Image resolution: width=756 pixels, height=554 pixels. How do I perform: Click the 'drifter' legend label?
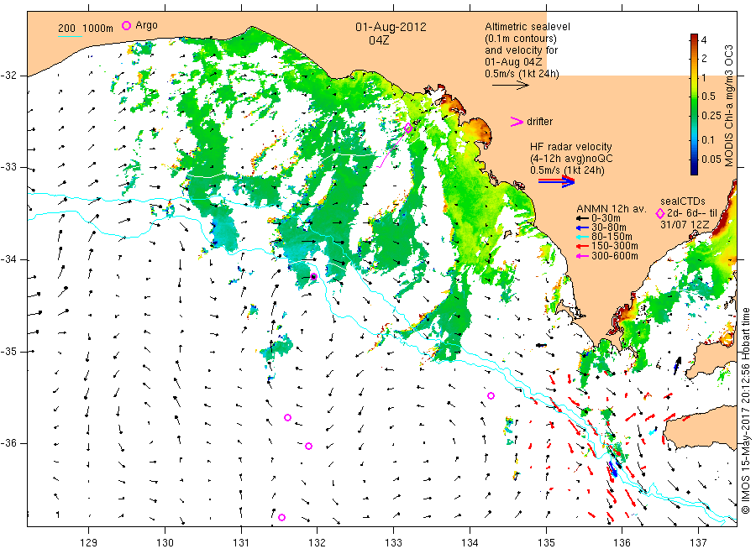point(539,122)
